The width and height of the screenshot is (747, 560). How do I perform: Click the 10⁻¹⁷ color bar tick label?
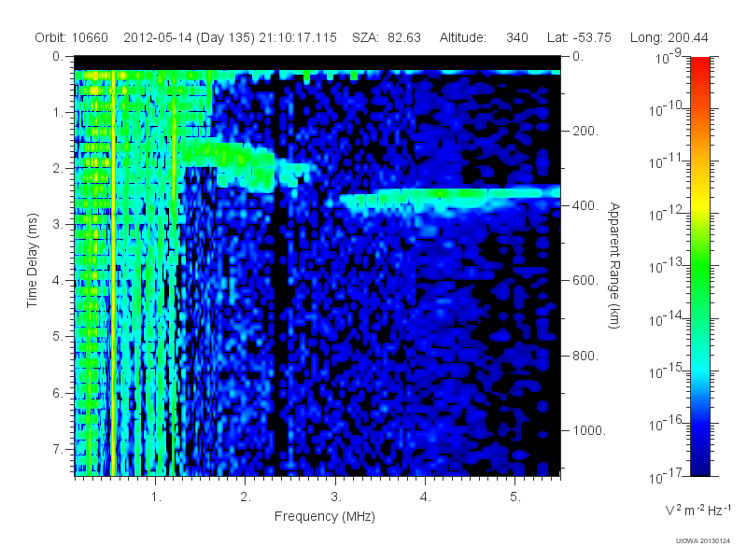[666, 476]
